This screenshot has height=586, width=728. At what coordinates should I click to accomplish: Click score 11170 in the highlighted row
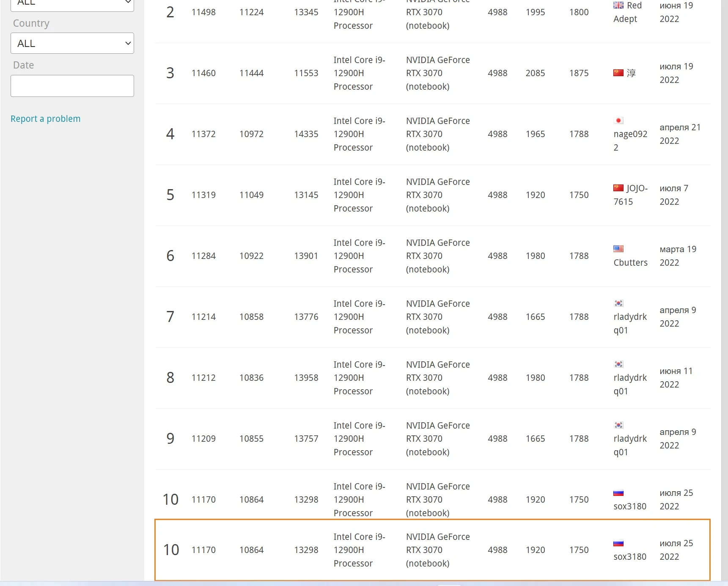point(203,550)
